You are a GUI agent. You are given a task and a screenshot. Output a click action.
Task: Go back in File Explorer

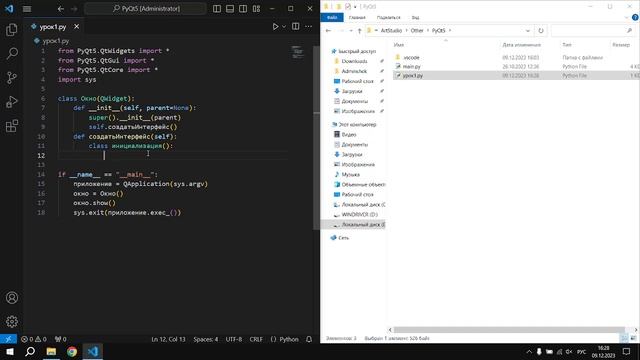(x=329, y=31)
